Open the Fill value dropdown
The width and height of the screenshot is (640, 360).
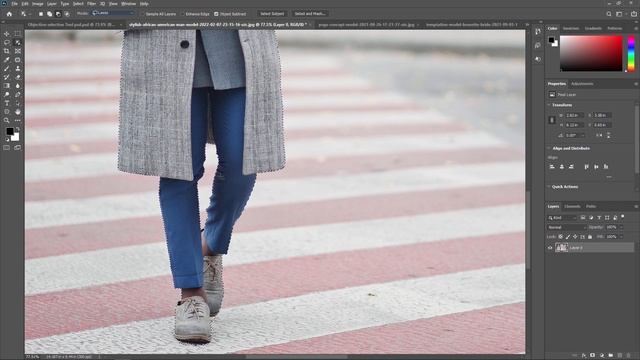click(621, 237)
